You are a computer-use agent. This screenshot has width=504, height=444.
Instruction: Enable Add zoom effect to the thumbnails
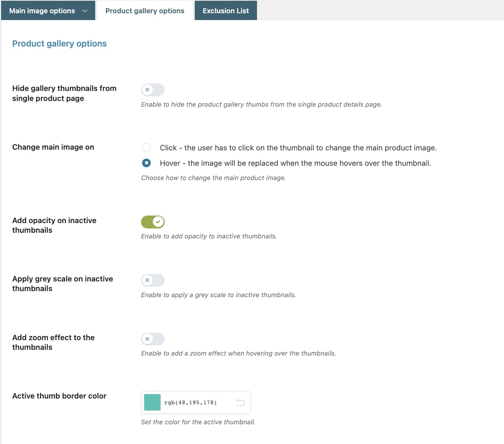pyautogui.click(x=153, y=339)
